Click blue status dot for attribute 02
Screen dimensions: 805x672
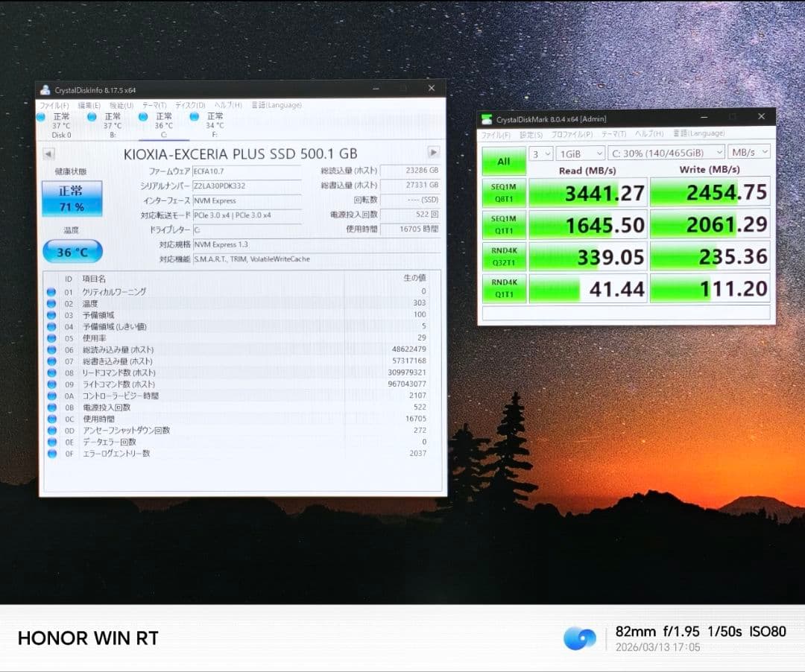(x=51, y=304)
